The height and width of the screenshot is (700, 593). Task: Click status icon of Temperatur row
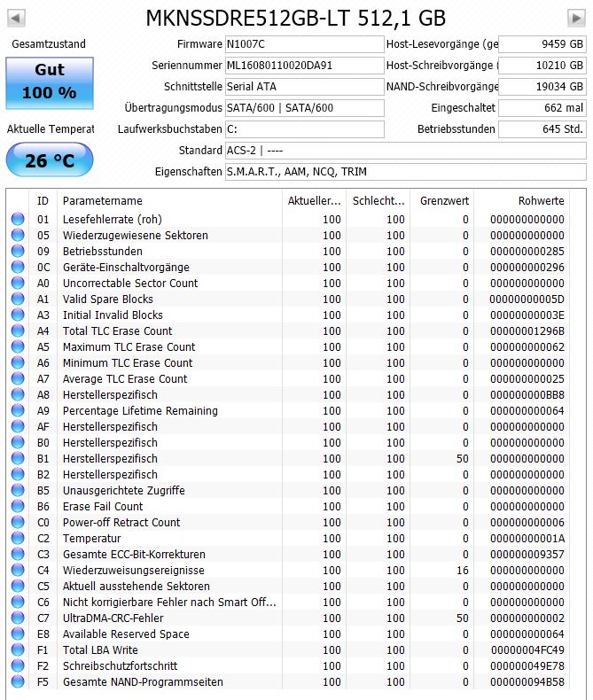(18, 538)
